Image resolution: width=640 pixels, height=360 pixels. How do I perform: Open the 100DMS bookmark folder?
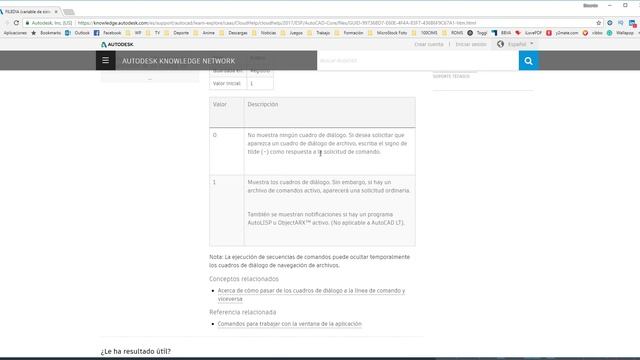[x=424, y=33]
